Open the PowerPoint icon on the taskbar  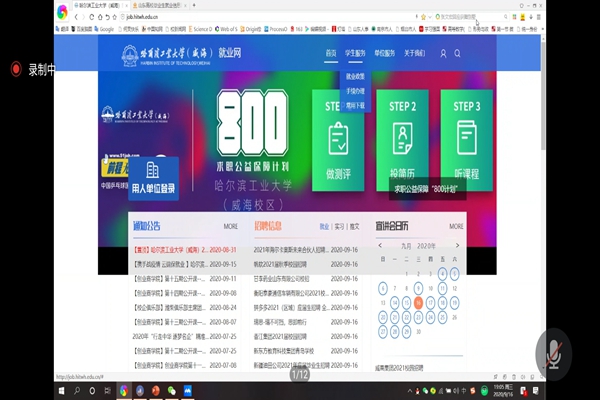click(x=156, y=391)
